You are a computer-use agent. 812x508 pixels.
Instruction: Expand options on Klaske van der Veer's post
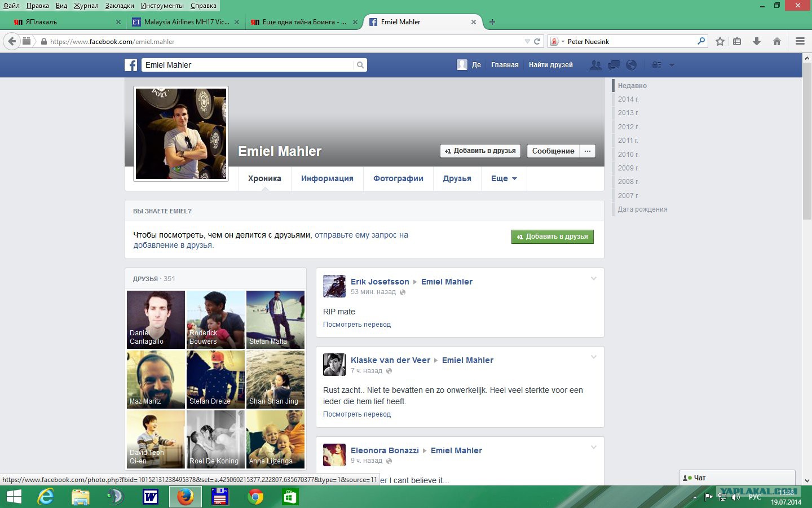(593, 357)
